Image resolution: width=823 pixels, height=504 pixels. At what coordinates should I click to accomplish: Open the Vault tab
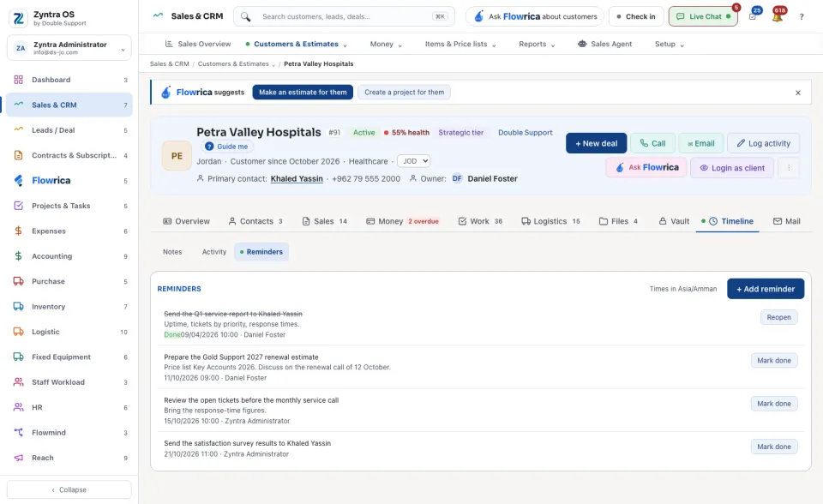point(674,221)
